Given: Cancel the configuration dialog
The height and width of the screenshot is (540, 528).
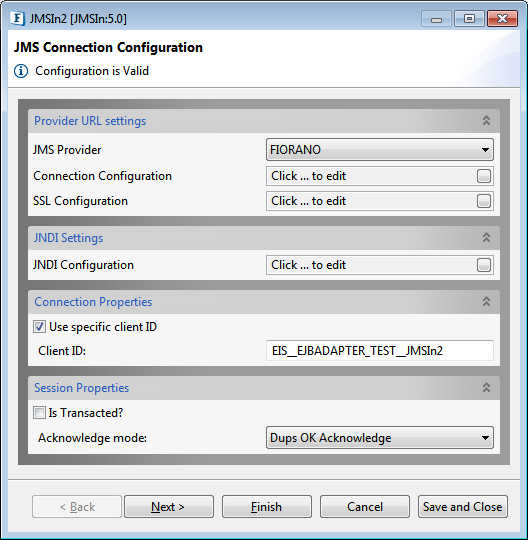Looking at the screenshot, I should (x=365, y=507).
